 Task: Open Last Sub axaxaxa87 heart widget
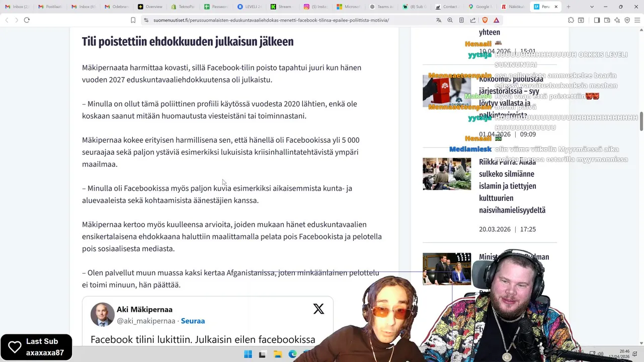36,347
